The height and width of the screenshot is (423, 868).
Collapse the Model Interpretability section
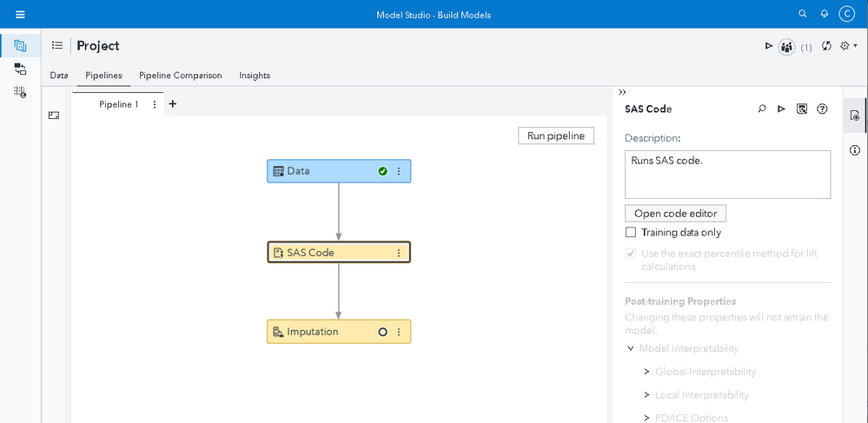[630, 348]
